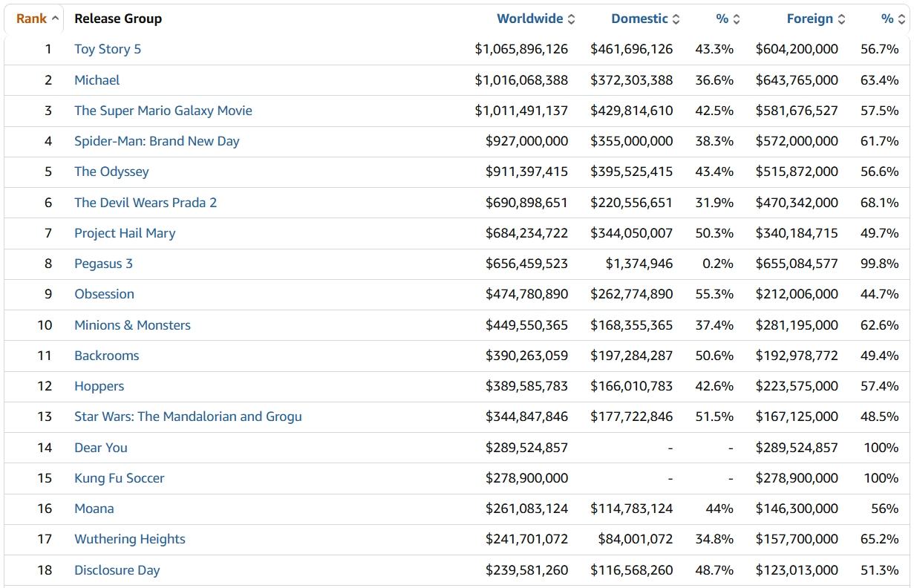This screenshot has width=914, height=588.
Task: Open the Toy Story 5 link
Action: pos(108,49)
